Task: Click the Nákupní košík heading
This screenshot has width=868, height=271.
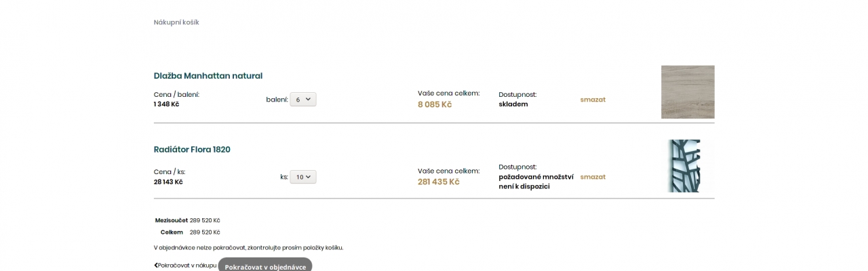Action: pos(176,22)
